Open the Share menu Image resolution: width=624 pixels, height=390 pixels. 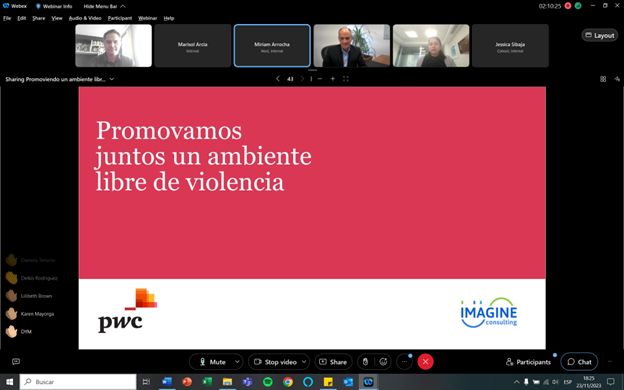coord(39,18)
